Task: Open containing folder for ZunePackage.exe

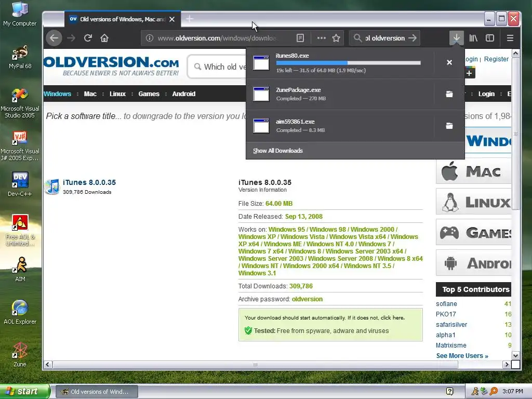Action: click(449, 94)
